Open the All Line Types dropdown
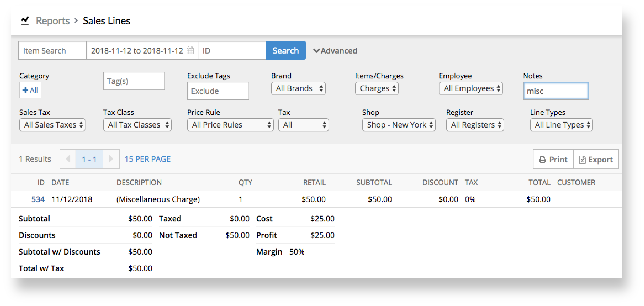Image resolution: width=644 pixels, height=306 pixels. [x=561, y=125]
